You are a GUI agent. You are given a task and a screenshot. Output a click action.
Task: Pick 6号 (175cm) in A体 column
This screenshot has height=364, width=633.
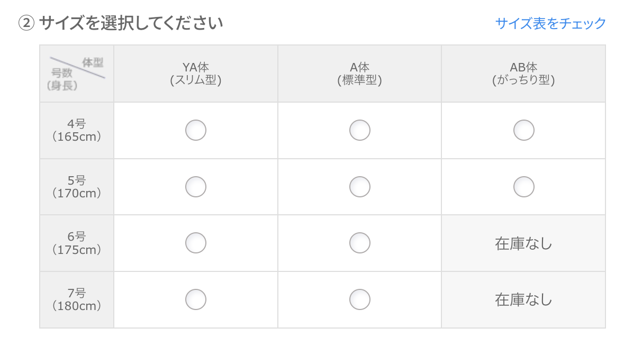click(360, 243)
